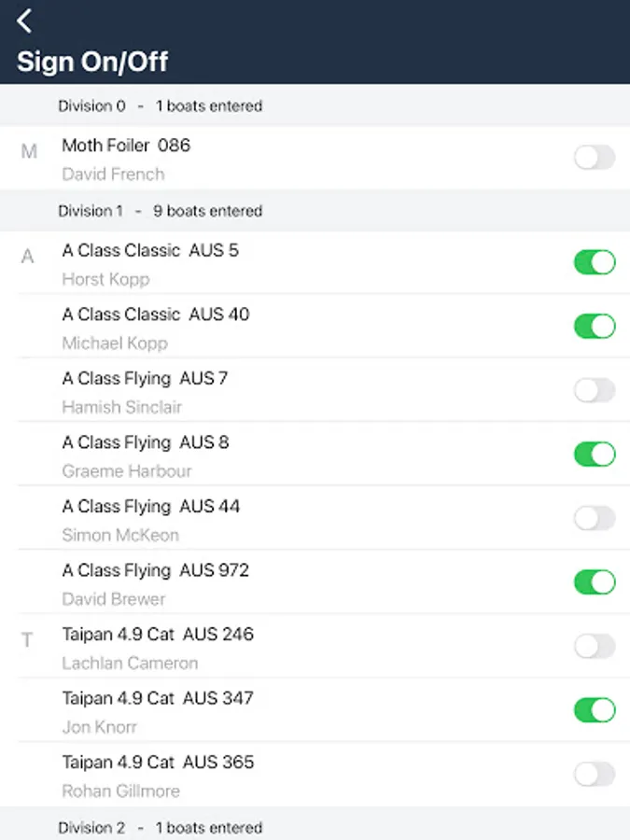Turn off Taipan 4.9 Cat AUS 347
This screenshot has height=840, width=630.
pos(595,710)
